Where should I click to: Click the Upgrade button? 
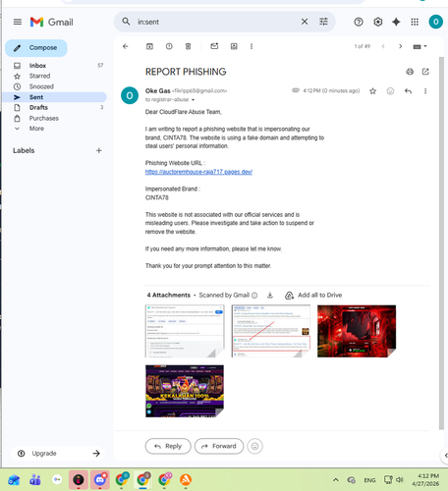click(x=58, y=454)
